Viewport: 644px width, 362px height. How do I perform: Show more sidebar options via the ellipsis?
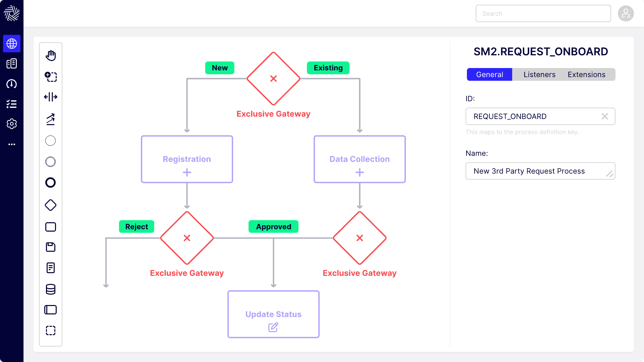point(12,144)
